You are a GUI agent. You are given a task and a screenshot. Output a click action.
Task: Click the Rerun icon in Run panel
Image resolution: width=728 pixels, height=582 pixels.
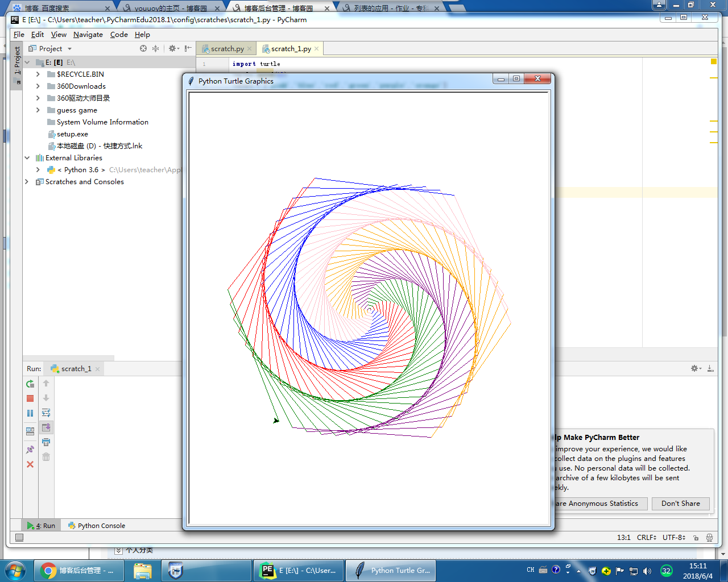[x=30, y=384]
